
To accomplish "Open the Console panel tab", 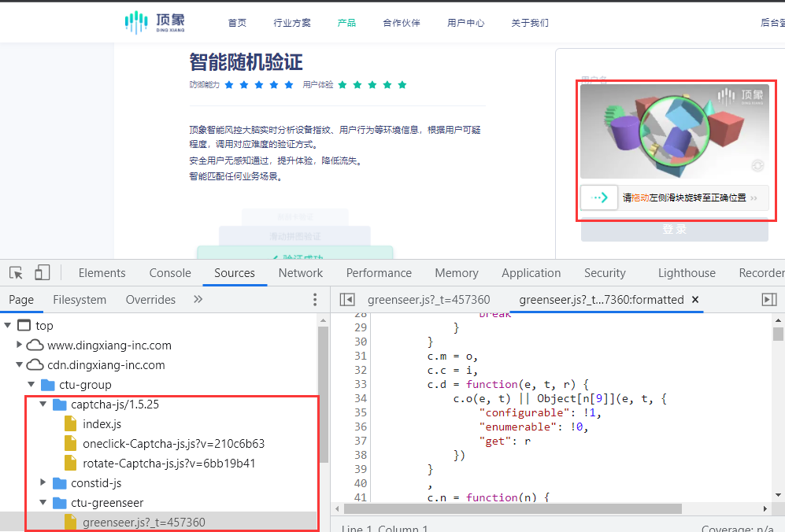I will 170,273.
